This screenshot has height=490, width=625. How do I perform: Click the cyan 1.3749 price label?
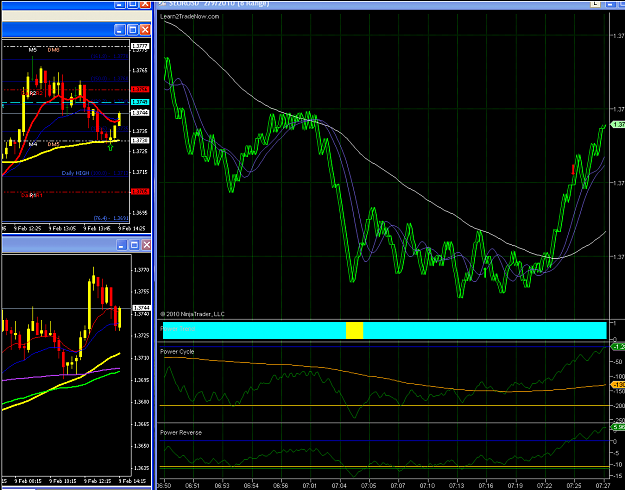[x=140, y=102]
